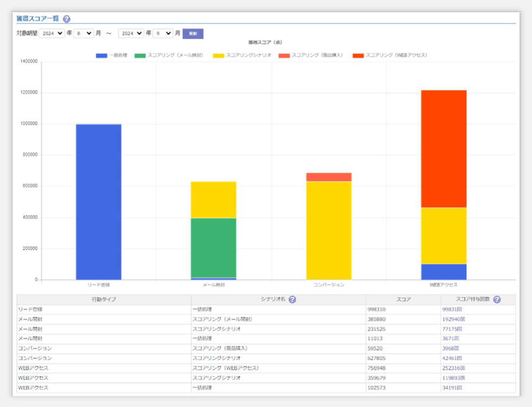Toggle the スコアリング（商品購入） legend swatch
Image resolution: width=532 pixels, height=407 pixels.
[x=284, y=55]
